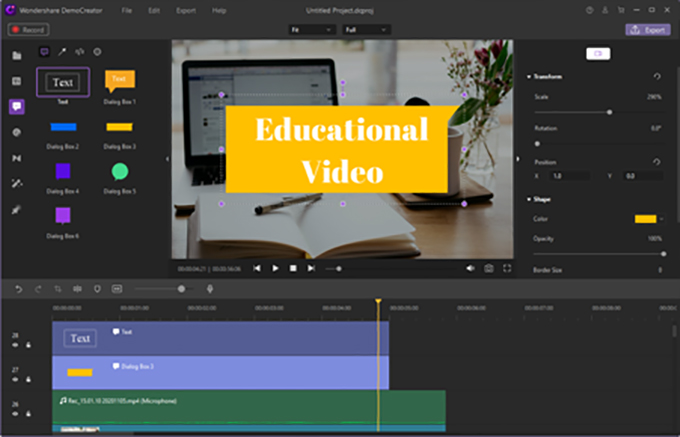This screenshot has height=437, width=680.
Task: Reset the Transform settings
Action: (656, 76)
